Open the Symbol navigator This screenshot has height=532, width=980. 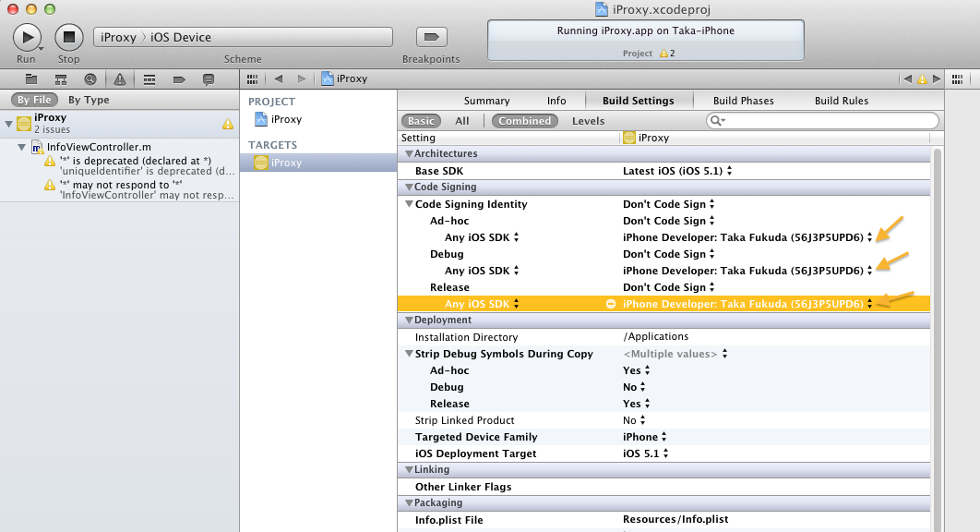pyautogui.click(x=61, y=79)
